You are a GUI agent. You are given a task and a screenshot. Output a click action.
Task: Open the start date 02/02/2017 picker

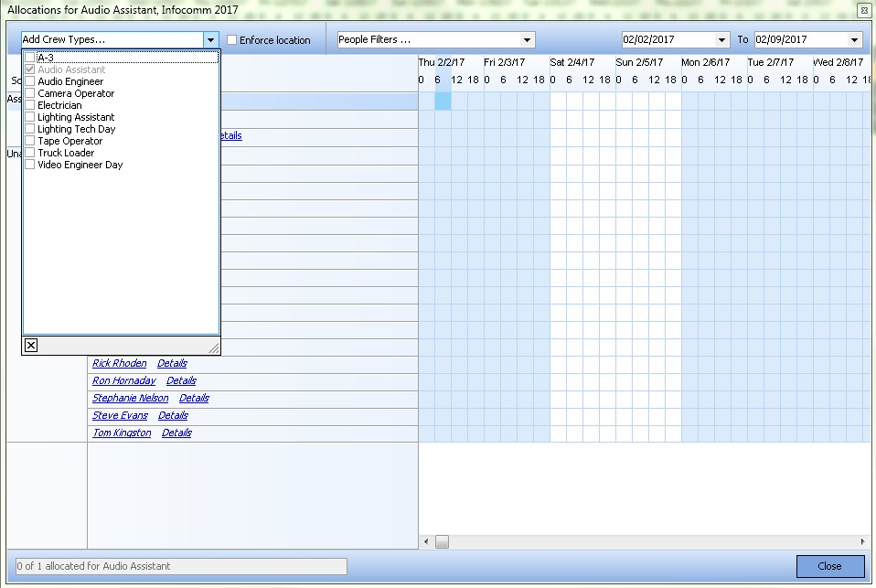[721, 40]
